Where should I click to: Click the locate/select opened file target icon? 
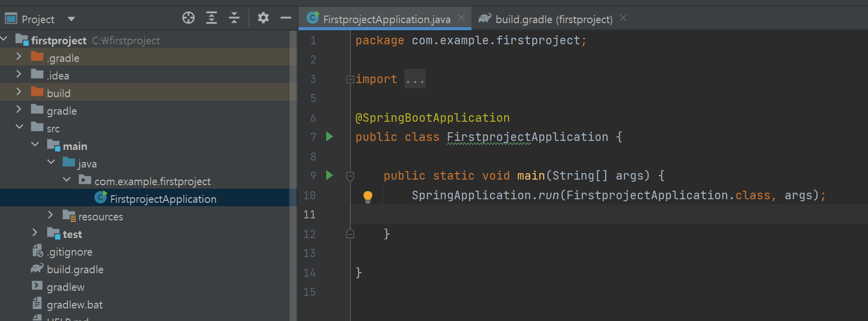(x=188, y=18)
